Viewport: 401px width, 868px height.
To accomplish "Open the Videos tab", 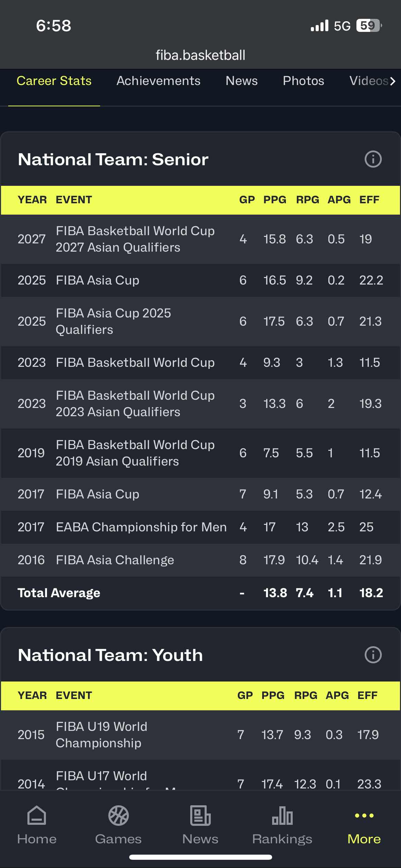I will tap(369, 81).
